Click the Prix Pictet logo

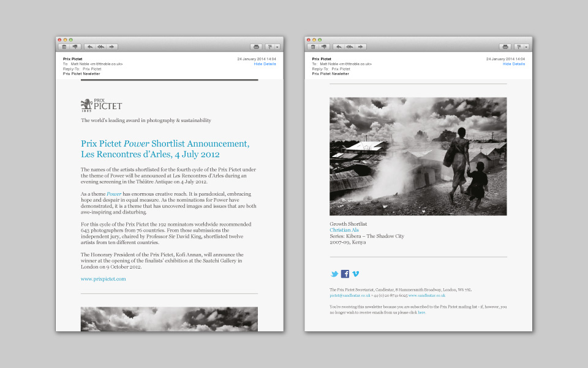(101, 105)
